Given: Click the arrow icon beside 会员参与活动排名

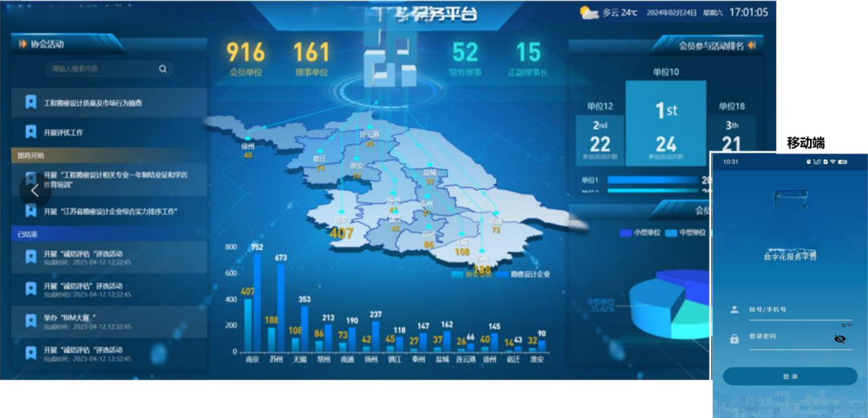Looking at the screenshot, I should tap(751, 45).
